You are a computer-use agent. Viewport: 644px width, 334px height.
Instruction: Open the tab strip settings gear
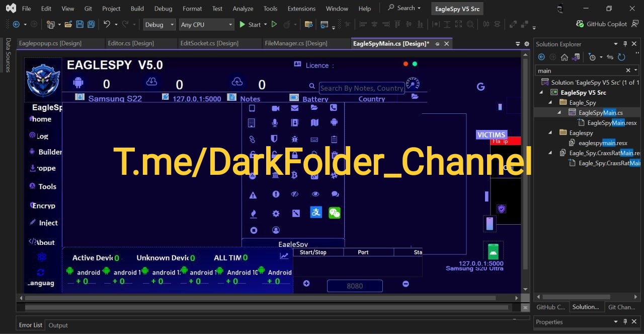(x=527, y=44)
